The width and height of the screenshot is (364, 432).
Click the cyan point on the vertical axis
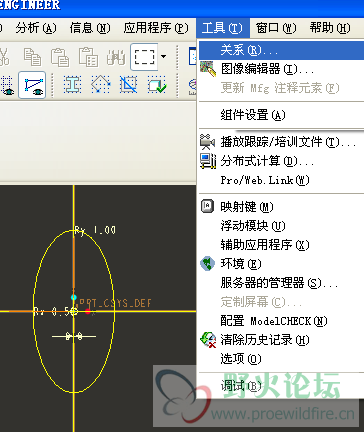74,297
